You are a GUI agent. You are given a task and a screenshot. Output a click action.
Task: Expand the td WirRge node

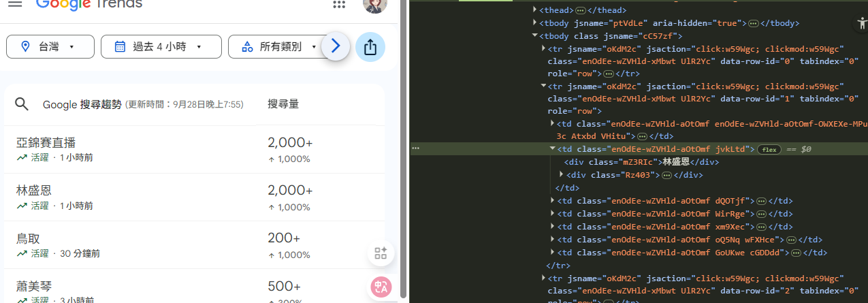(552, 213)
